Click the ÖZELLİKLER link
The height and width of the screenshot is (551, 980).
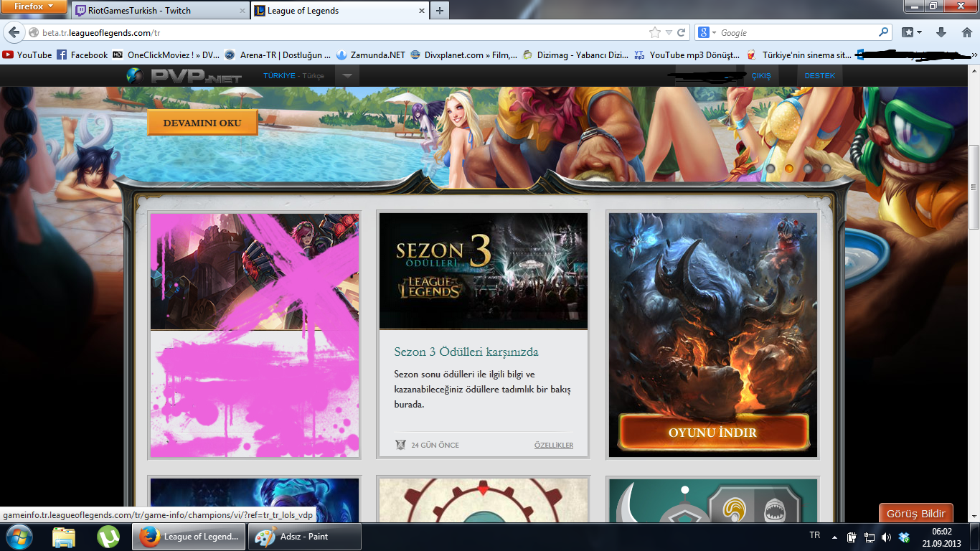point(554,445)
